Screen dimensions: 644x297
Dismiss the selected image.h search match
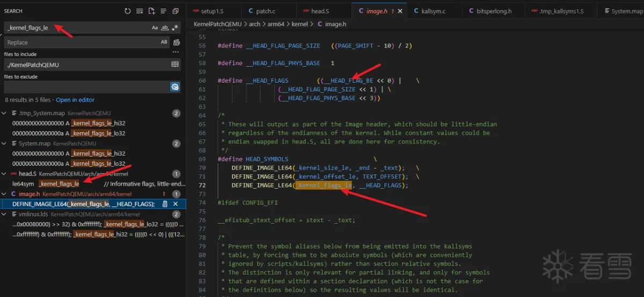(x=176, y=204)
